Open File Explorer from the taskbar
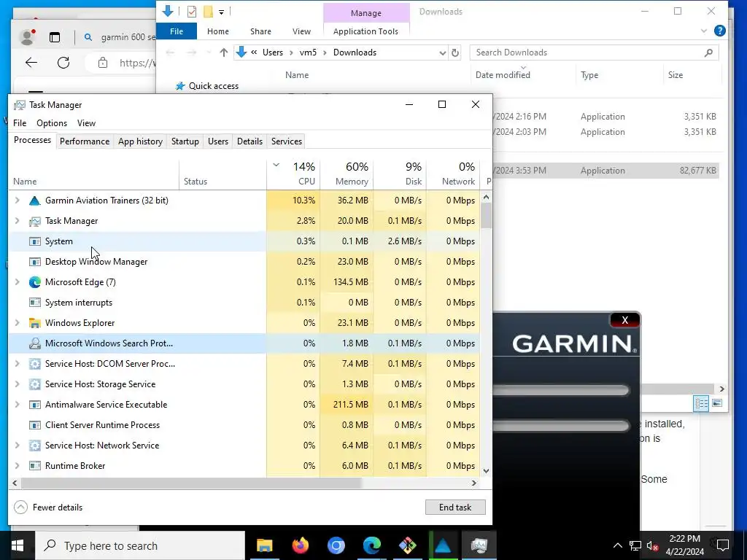 264,545
